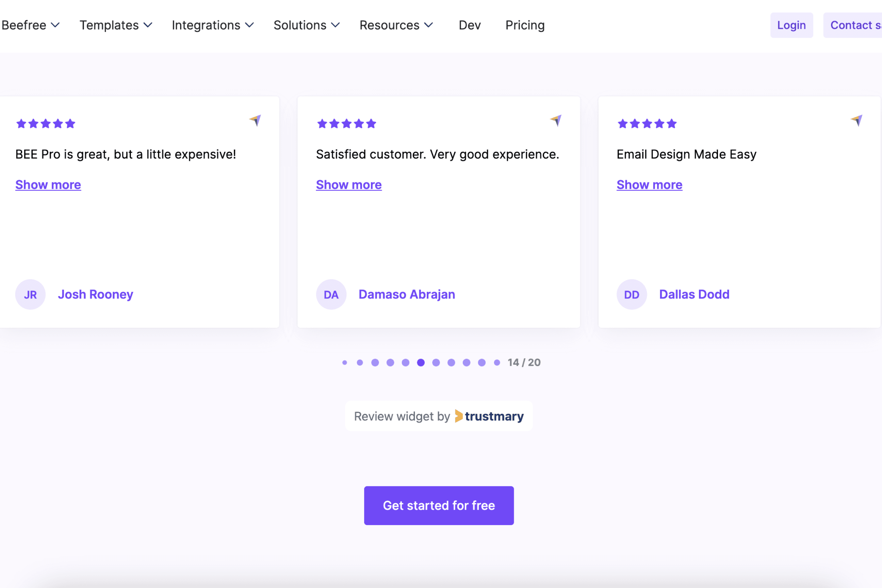Click the DA avatar circle

[331, 294]
